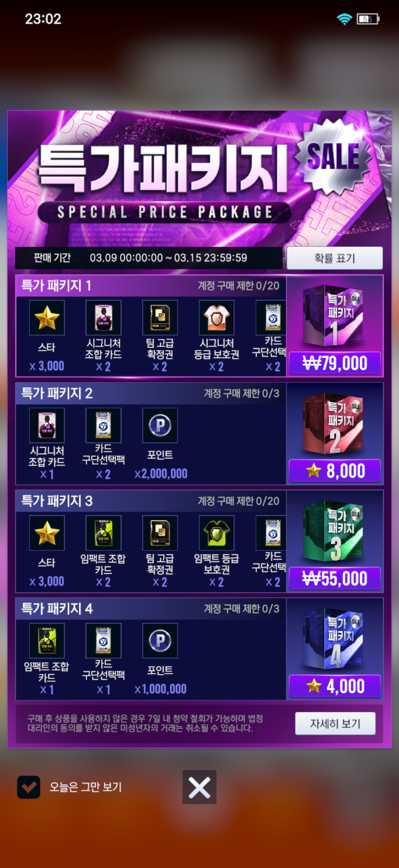
Task: Select the 시그니처 조합 카드 icon in Package 1
Action: (x=103, y=317)
